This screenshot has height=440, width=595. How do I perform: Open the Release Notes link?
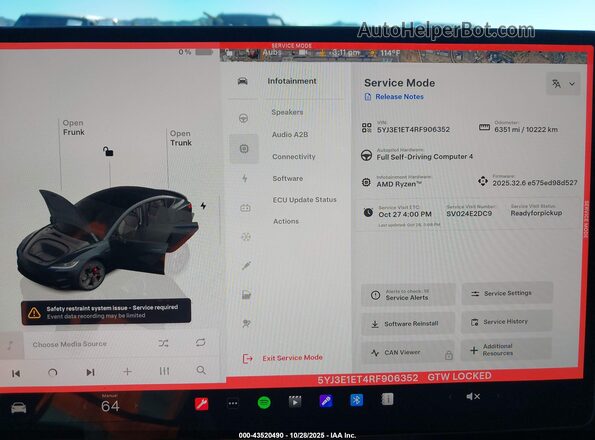click(394, 97)
